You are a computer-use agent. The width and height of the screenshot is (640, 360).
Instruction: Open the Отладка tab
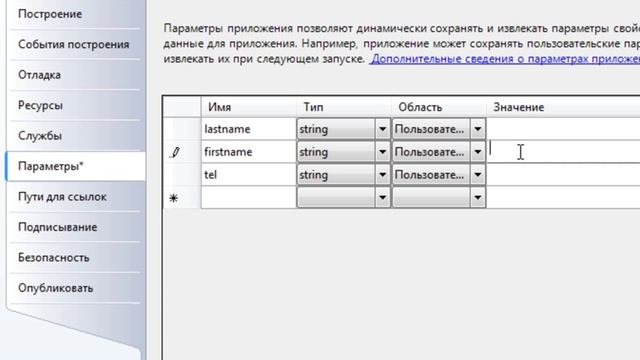pos(76,75)
